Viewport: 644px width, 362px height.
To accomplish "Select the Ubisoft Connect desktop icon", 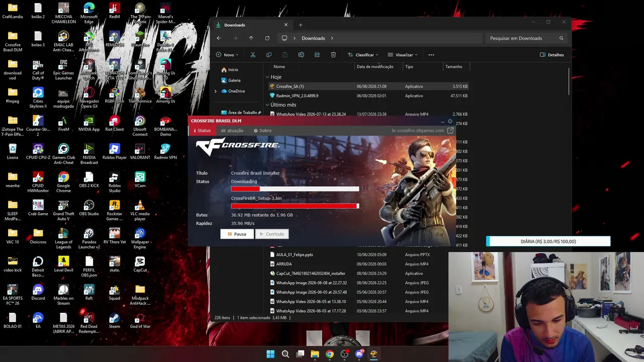I will pyautogui.click(x=140, y=126).
